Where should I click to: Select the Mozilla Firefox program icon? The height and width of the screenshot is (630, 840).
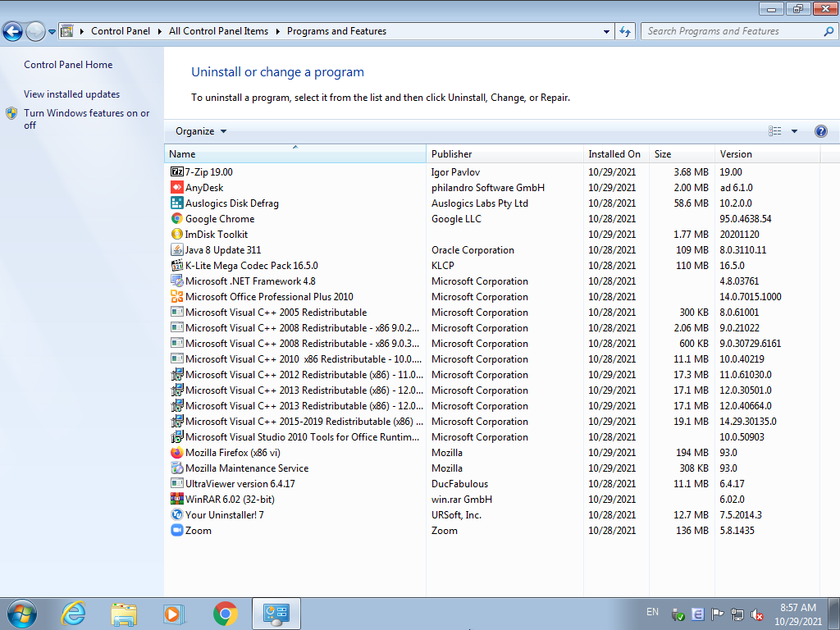click(x=176, y=453)
